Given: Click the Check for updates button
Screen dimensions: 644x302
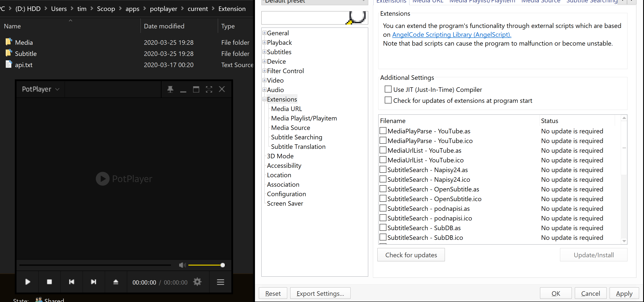Looking at the screenshot, I should (x=411, y=255).
